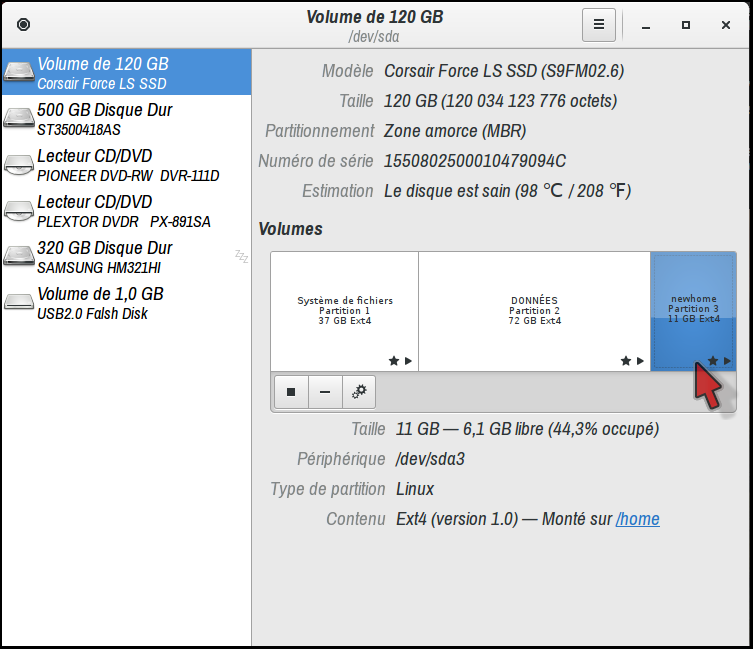The image size is (753, 649).
Task: Click the star icon on DONNÉES partition
Action: [626, 360]
